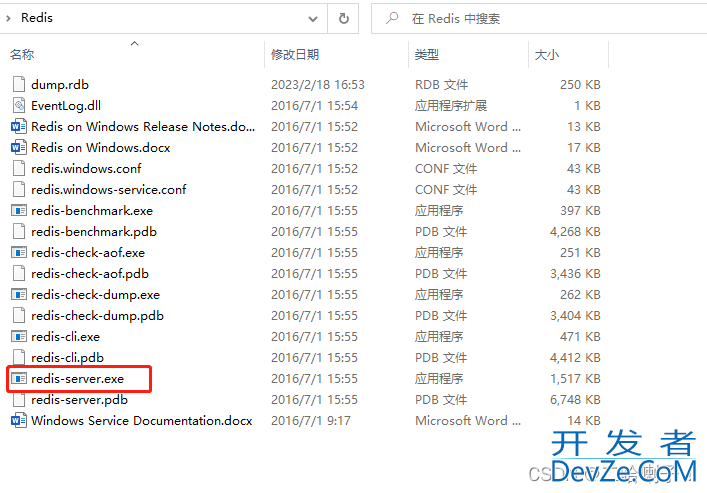Click the redis-cli.pdb file icon
The width and height of the screenshot is (707, 493).
pos(19,357)
